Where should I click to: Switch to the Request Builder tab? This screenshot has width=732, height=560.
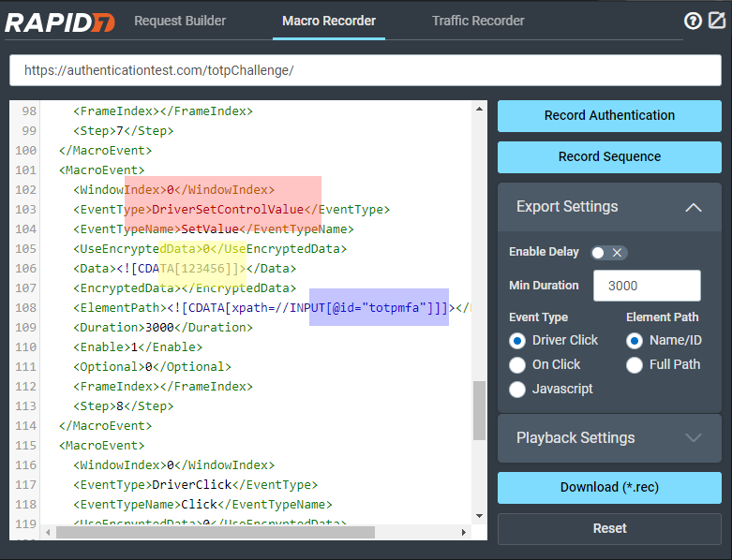tap(180, 21)
